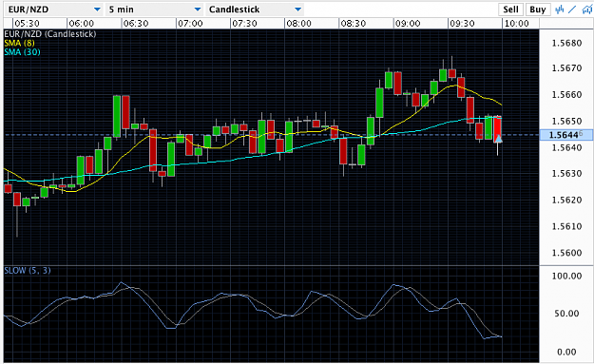
Task: Click the 1.5660 price axis label
Action: pyautogui.click(x=566, y=95)
